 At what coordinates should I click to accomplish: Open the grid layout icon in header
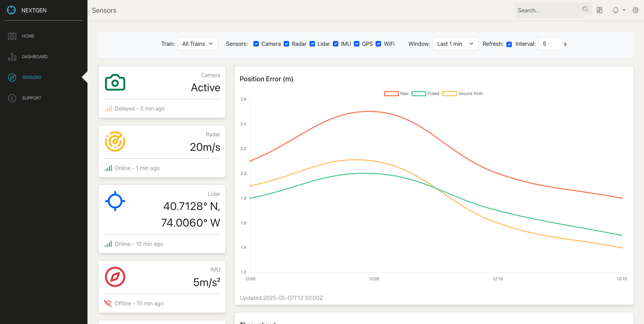pos(600,10)
